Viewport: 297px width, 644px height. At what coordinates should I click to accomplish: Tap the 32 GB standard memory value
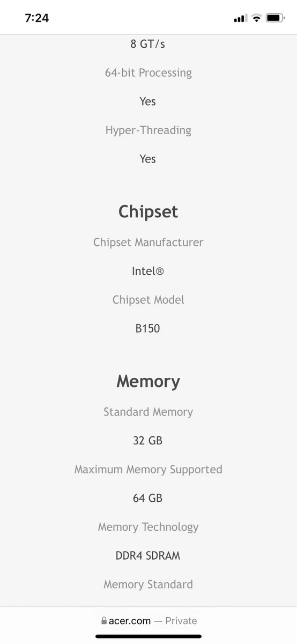[147, 441]
